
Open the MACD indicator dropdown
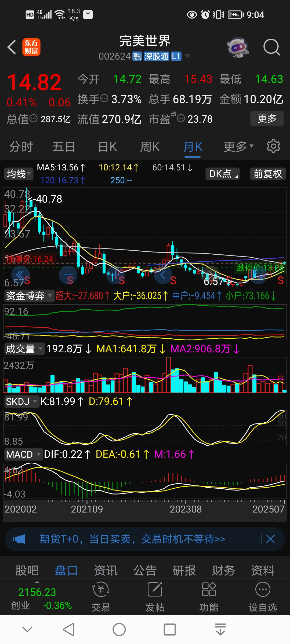click(x=23, y=455)
